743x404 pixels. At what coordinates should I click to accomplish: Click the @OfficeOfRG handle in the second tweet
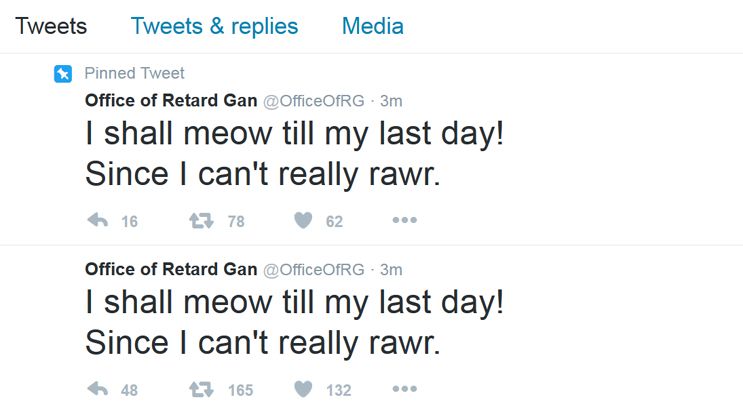point(314,268)
